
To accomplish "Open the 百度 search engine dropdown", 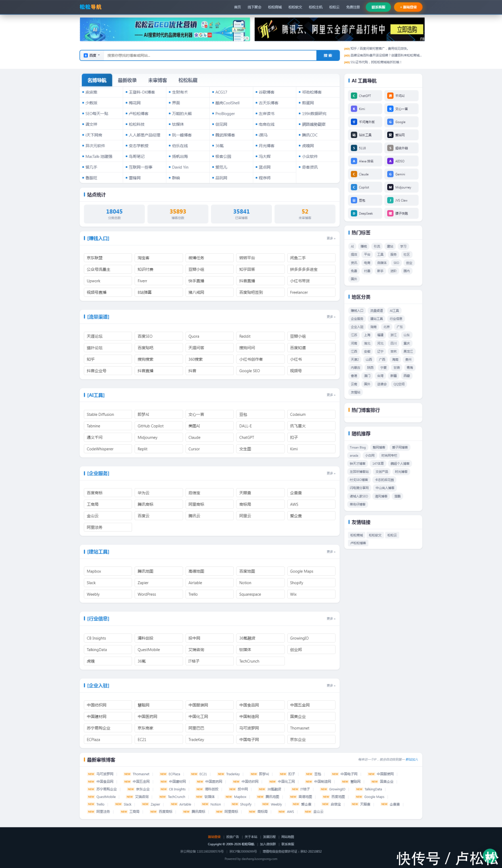I will coord(92,55).
